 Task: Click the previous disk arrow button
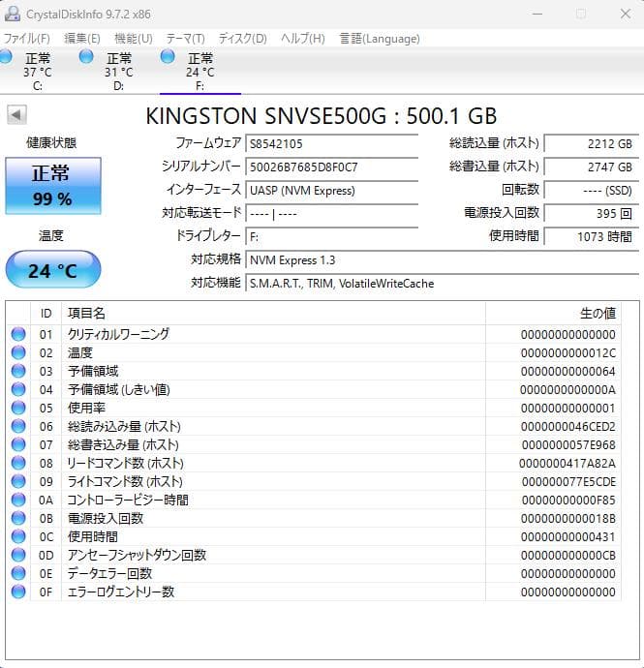16,114
